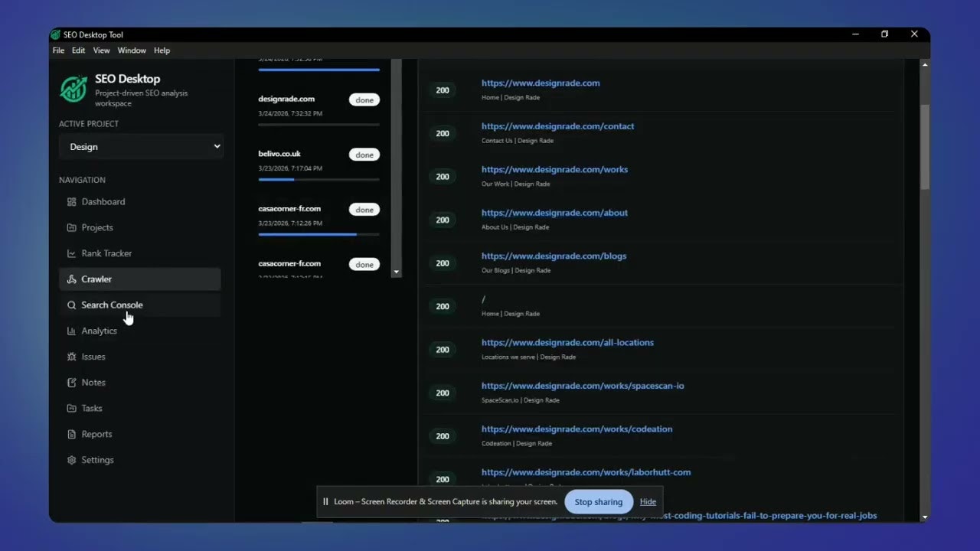
Task: Click the belivo.co.uk crawl progress bar
Action: tap(318, 179)
